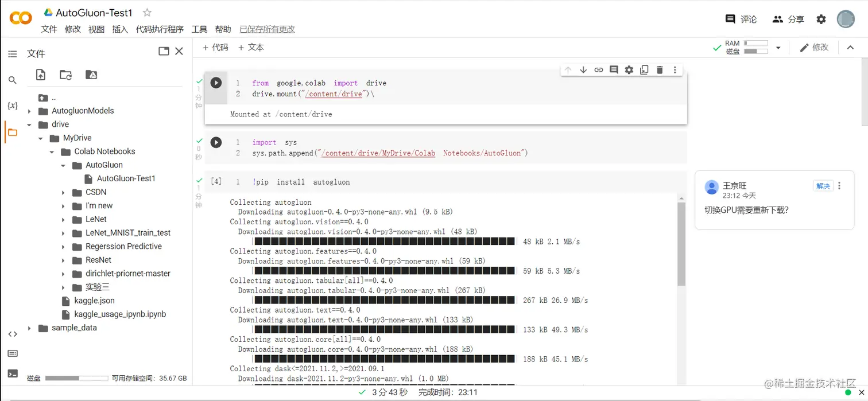This screenshot has height=401, width=868.
Task: Open the variables {x} sidebar icon
Action: (13, 106)
